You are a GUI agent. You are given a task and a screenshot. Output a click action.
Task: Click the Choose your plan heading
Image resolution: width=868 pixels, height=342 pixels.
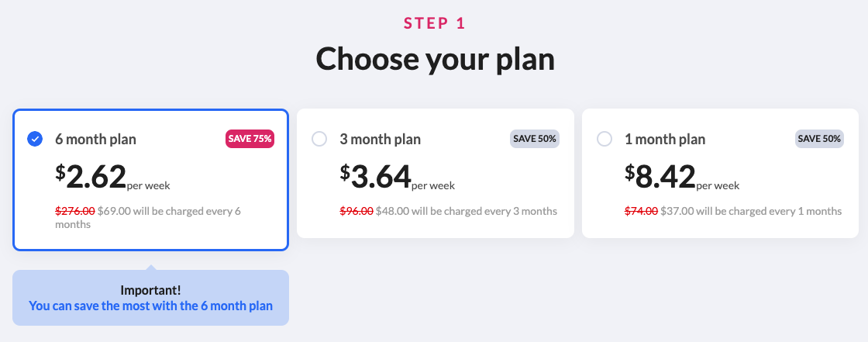click(x=435, y=59)
